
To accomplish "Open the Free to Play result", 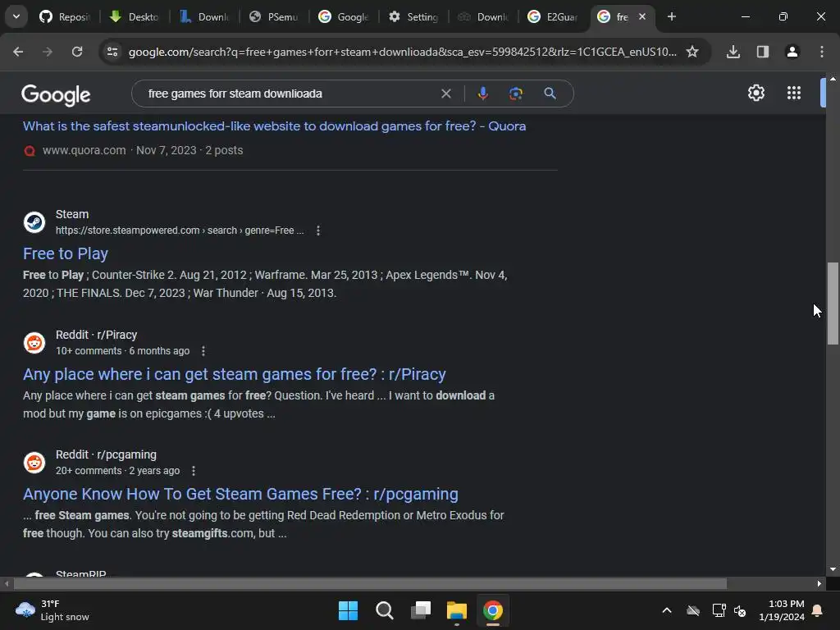I will [66, 253].
